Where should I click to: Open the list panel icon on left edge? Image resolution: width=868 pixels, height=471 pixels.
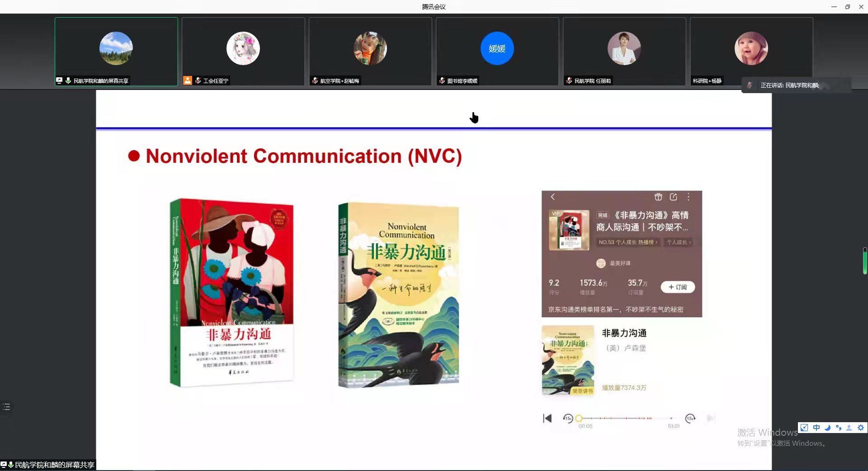point(6,407)
